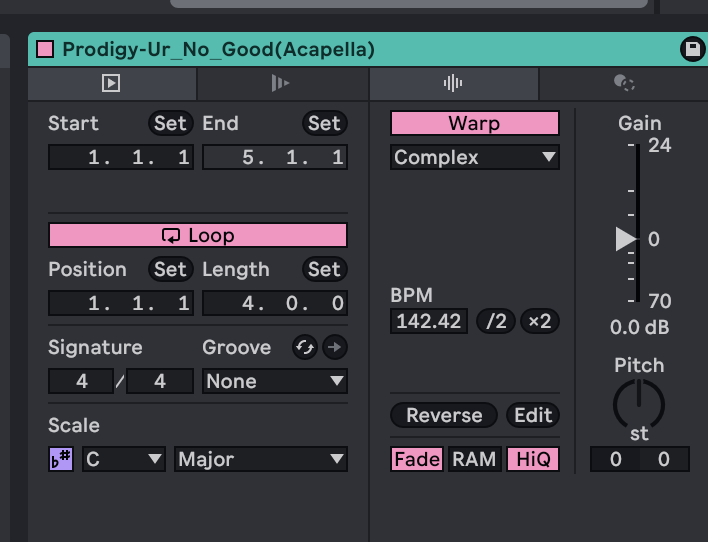Open the Complex warp mode dropdown
The height and width of the screenshot is (542, 708).
click(475, 157)
